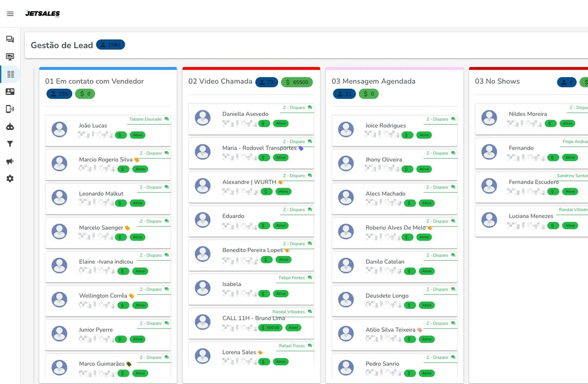Open the phone device connection sidebar icon
Viewport: 588px width, 384px height.
[x=10, y=109]
